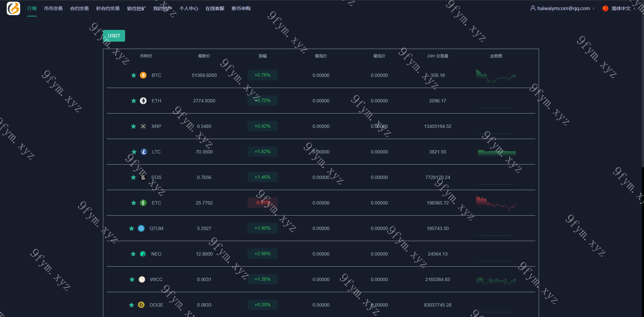This screenshot has width=644, height=317.
Task: Open the 秒合约交易 menu item
Action: coord(108,8)
